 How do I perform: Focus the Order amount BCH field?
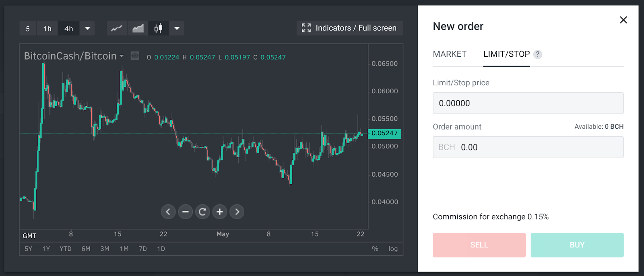click(x=528, y=147)
